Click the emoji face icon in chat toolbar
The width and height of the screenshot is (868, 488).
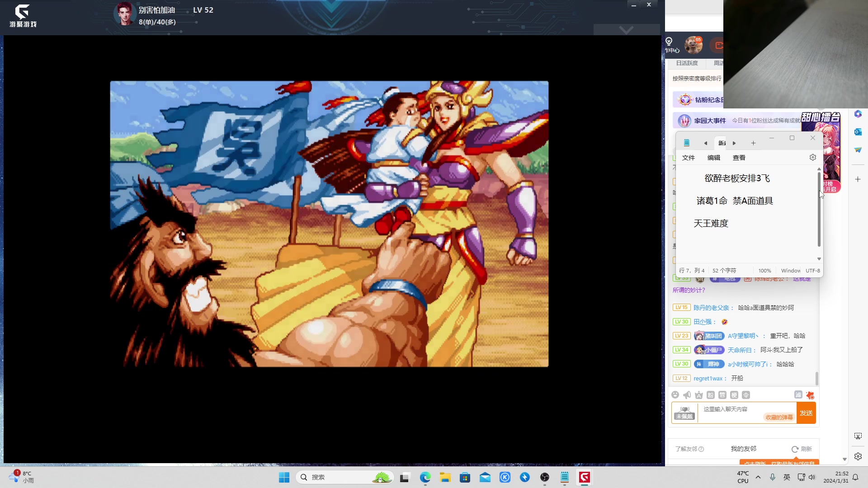tap(675, 395)
